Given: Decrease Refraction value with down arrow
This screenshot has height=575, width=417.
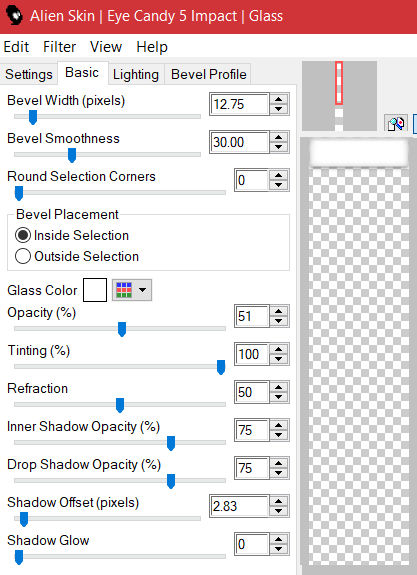Looking at the screenshot, I should tap(279, 397).
